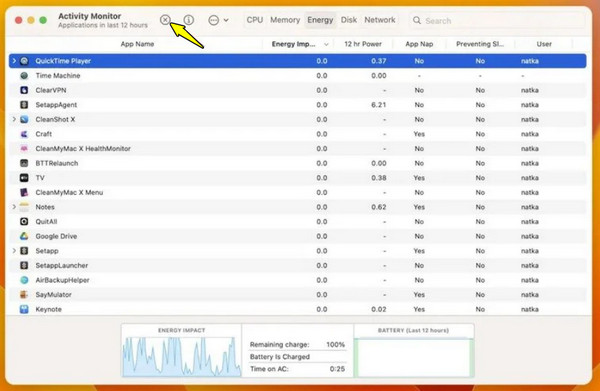Image resolution: width=600 pixels, height=391 pixels.
Task: Expand the QuickTime Player row
Action: pos(14,61)
